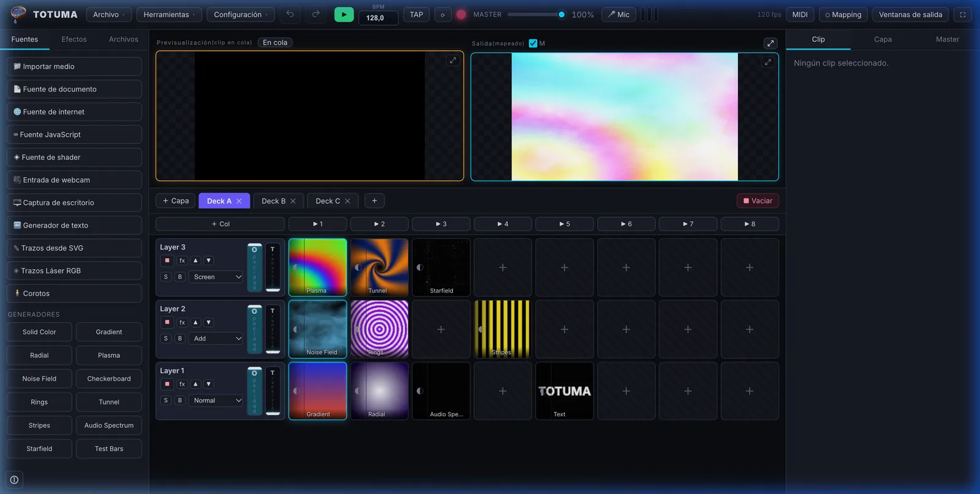Open Layer 2 Add blend mode dropdown

217,338
